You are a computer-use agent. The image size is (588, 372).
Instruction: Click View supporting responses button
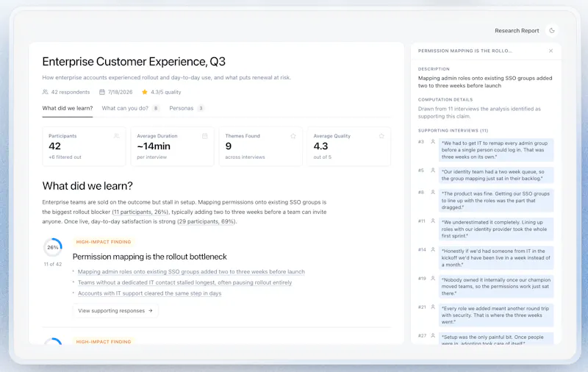point(115,310)
